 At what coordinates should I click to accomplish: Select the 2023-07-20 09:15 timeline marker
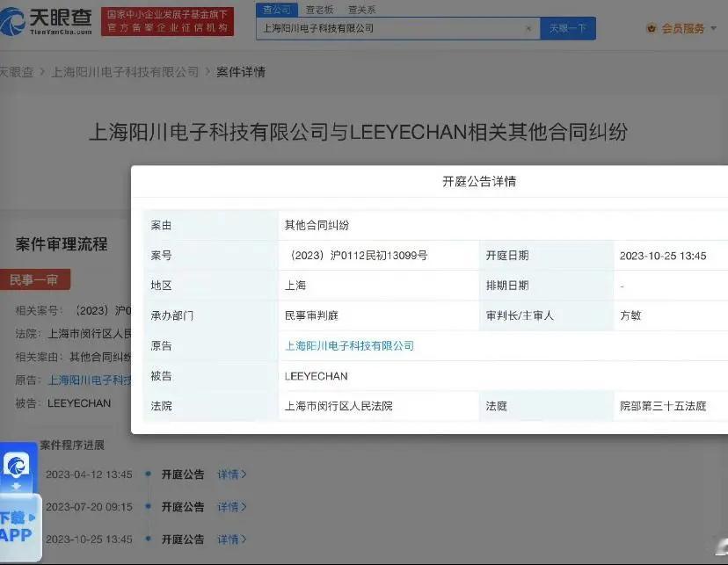[148, 506]
